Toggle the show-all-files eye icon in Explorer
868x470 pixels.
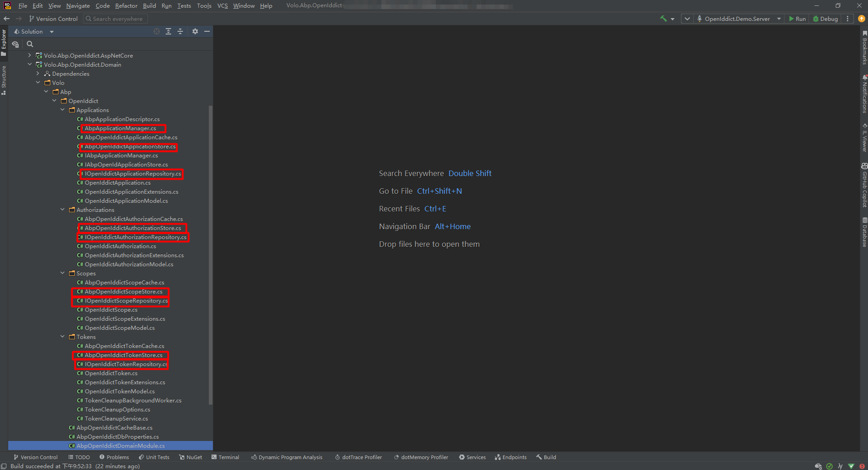(x=15, y=44)
